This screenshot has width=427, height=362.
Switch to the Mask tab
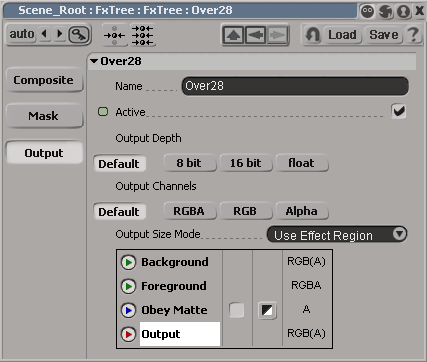tap(44, 116)
